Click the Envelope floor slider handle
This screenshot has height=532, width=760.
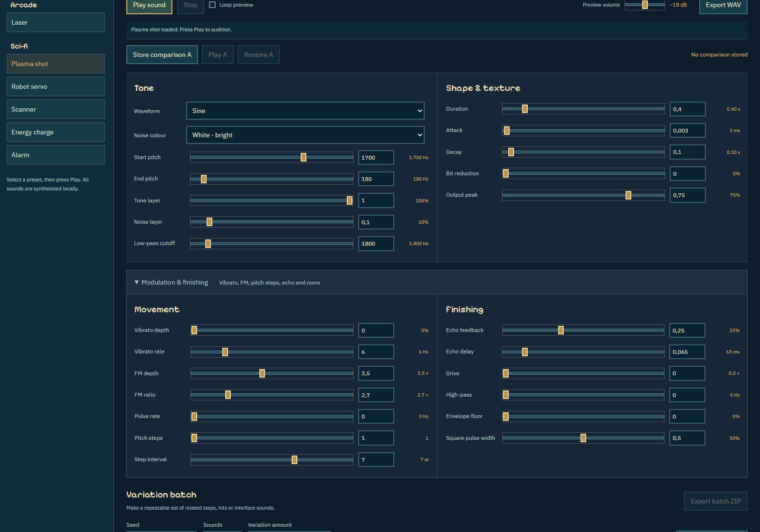click(x=506, y=417)
